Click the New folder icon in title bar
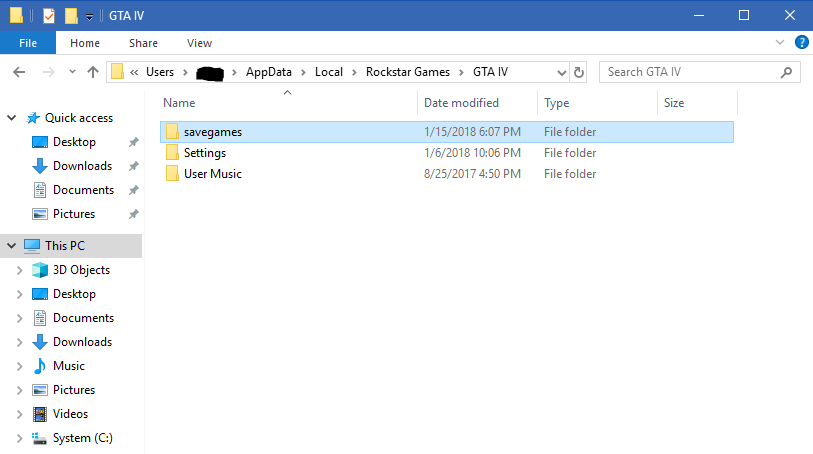Image resolution: width=813 pixels, height=454 pixels. (x=71, y=16)
